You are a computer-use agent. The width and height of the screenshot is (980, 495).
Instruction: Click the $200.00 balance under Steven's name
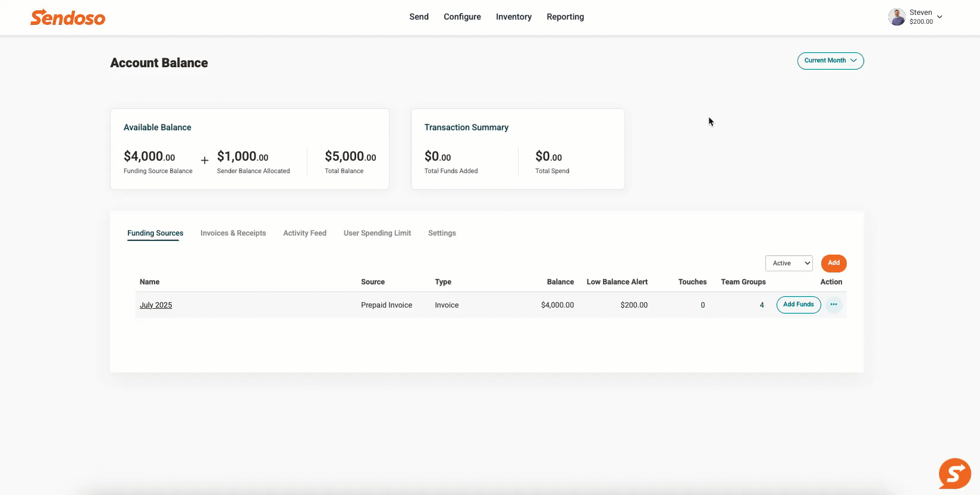921,22
